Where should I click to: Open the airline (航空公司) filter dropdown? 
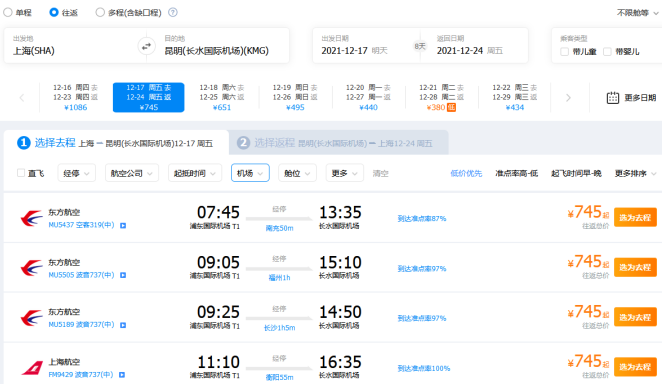pyautogui.click(x=132, y=173)
